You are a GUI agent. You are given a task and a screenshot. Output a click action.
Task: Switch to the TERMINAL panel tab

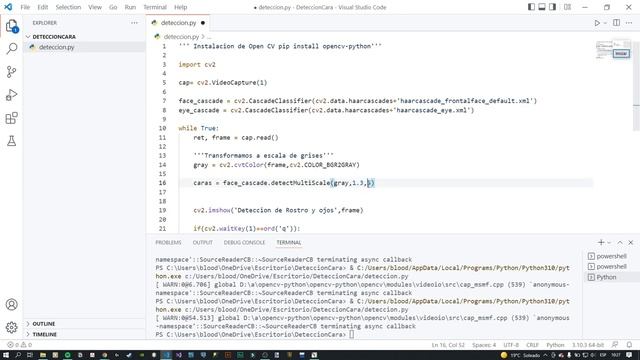(289, 242)
